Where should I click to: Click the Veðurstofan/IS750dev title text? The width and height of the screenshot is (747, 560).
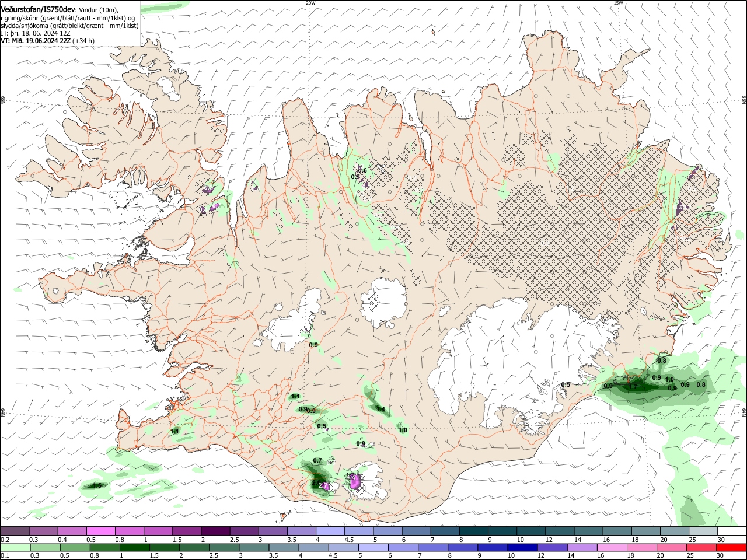pos(37,10)
